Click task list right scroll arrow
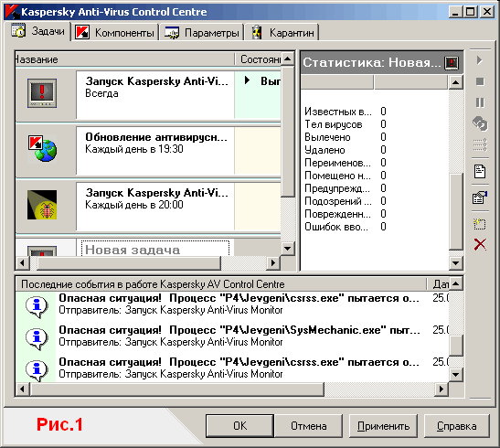 pos(273,263)
